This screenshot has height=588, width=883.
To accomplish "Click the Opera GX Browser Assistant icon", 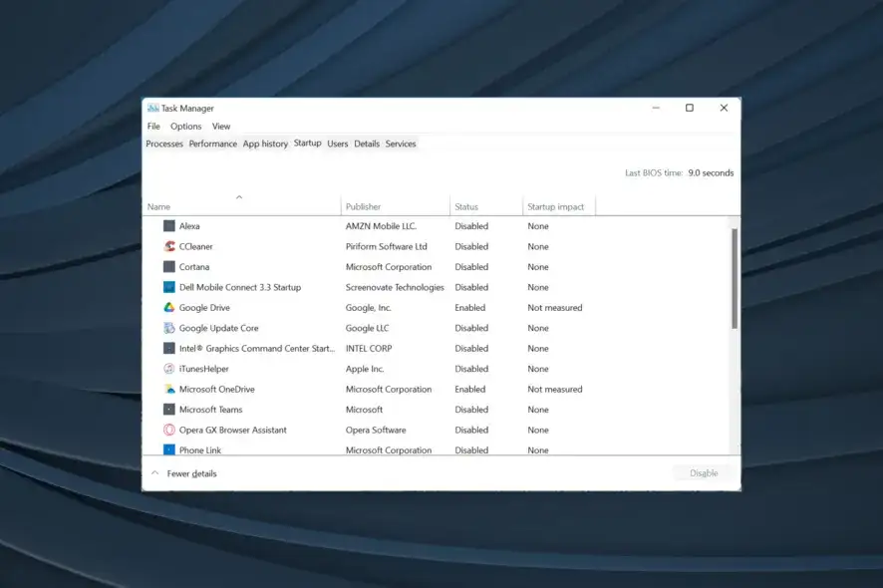I will 169,431.
